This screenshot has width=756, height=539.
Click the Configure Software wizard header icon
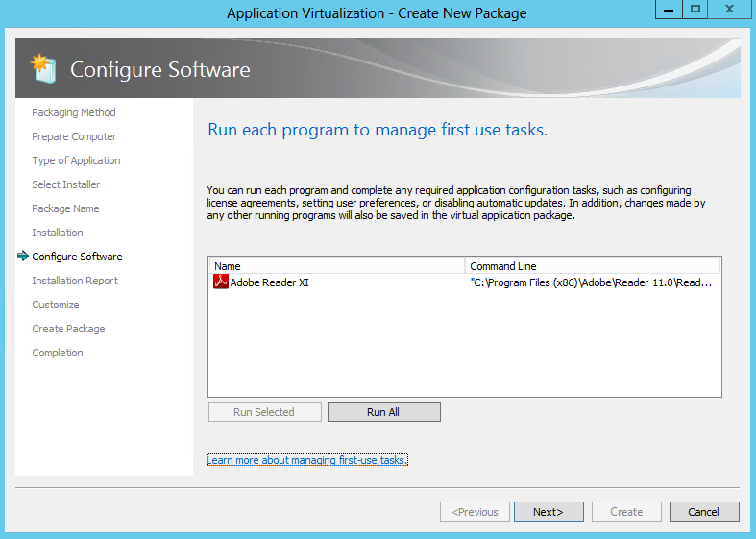point(43,68)
